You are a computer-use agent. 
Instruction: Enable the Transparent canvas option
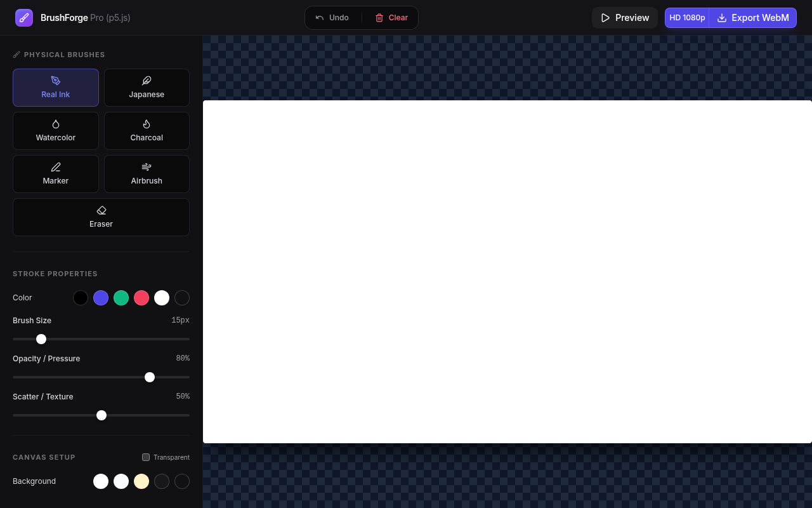[146, 457]
